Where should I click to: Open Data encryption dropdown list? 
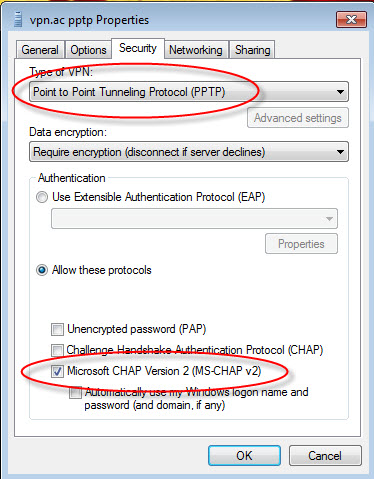189,152
